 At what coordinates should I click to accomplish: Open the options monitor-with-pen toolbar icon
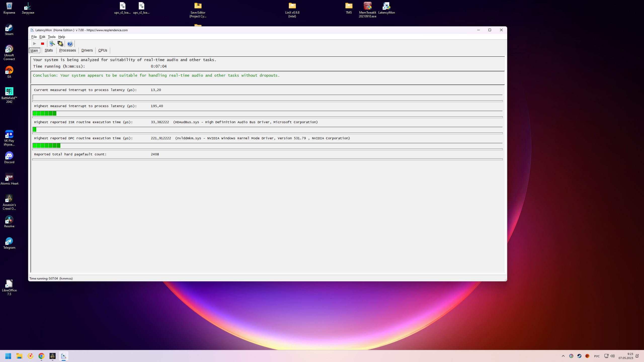point(52,44)
